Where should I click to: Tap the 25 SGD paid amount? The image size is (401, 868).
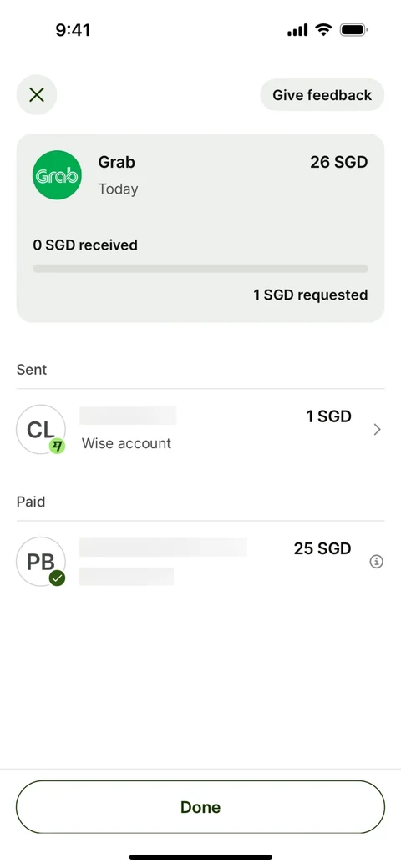click(x=322, y=548)
